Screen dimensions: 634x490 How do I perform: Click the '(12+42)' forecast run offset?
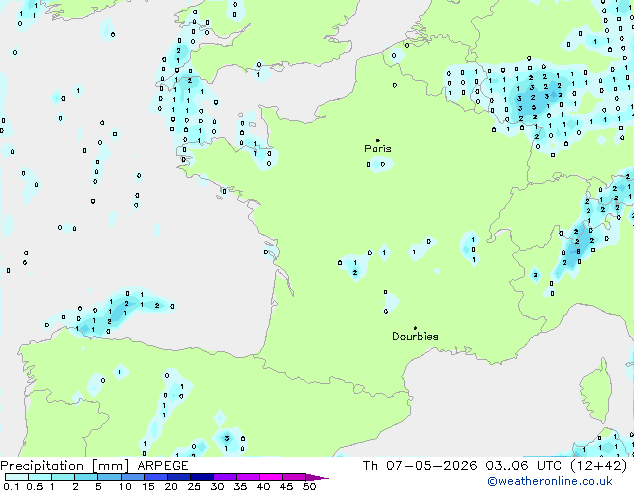(x=598, y=466)
